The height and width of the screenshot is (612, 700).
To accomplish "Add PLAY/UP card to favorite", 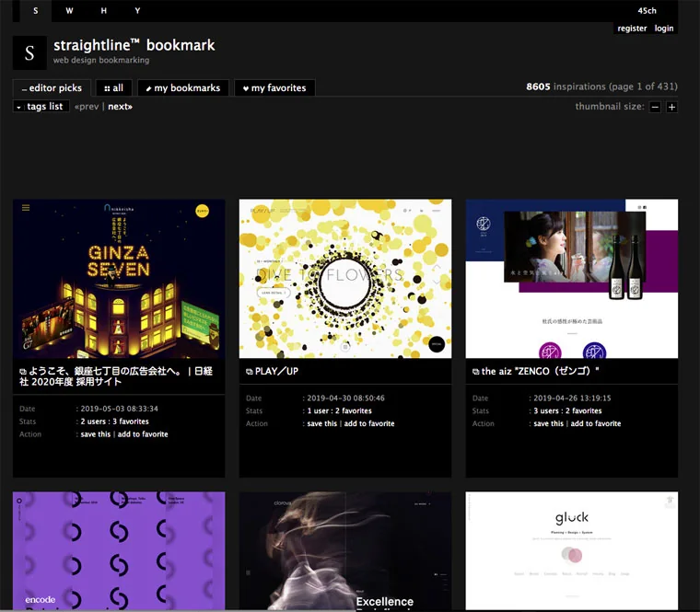I will (369, 423).
